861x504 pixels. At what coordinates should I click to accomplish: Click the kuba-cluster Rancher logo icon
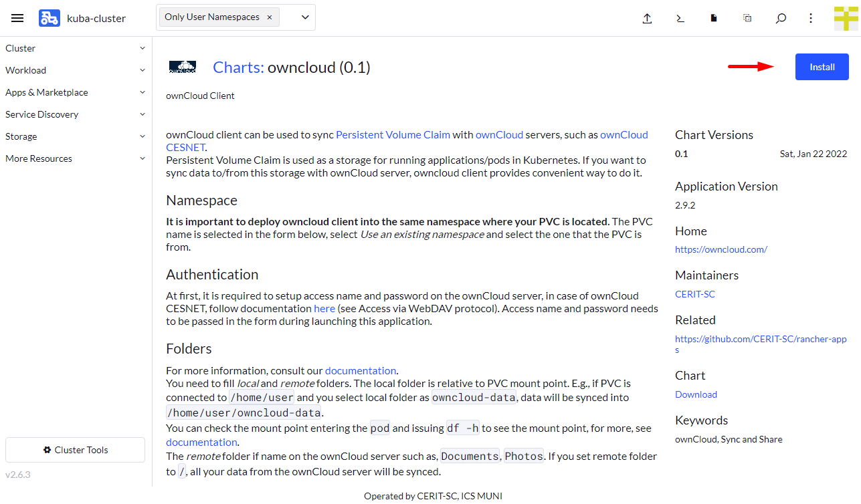(x=50, y=18)
